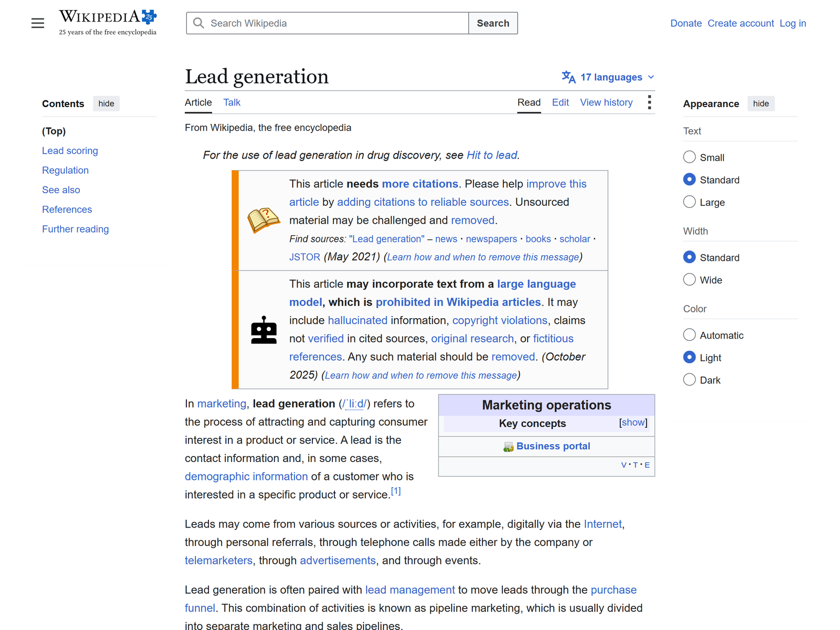Switch to the Article tab

click(x=198, y=102)
